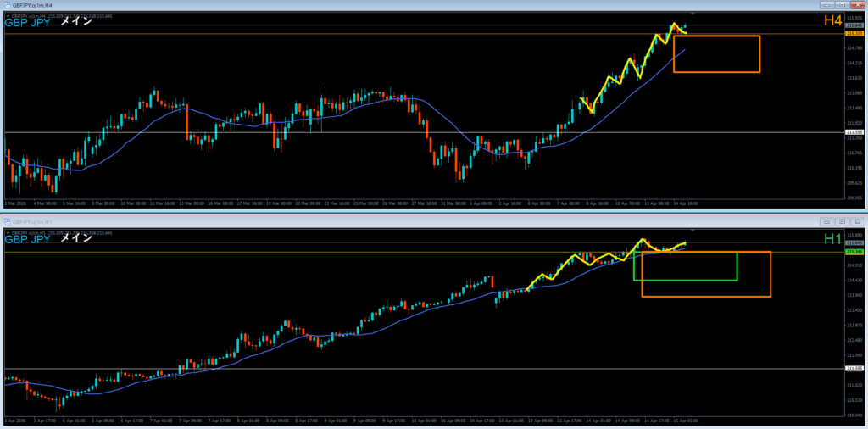Click the green 215.345 price label in H1

point(854,252)
